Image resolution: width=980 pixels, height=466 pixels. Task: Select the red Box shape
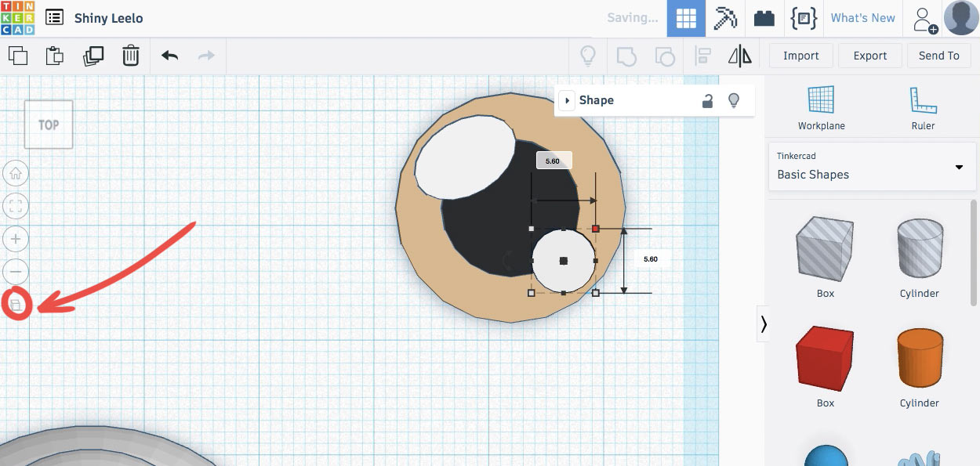[x=826, y=359]
